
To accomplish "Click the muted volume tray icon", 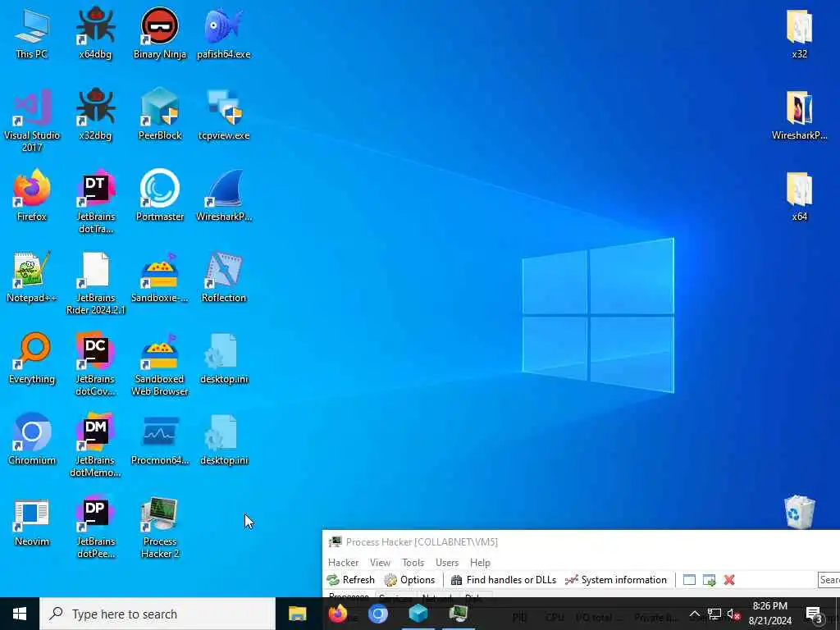I will click(x=733, y=614).
